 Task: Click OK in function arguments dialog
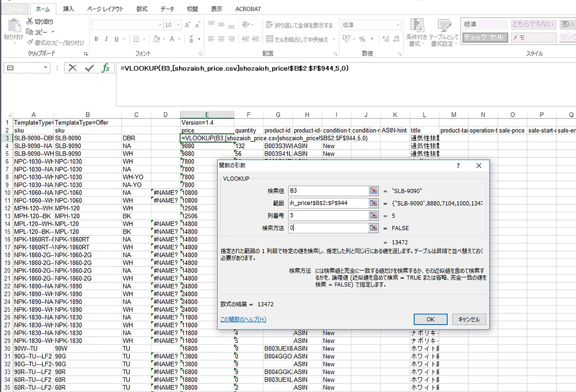tap(430, 319)
